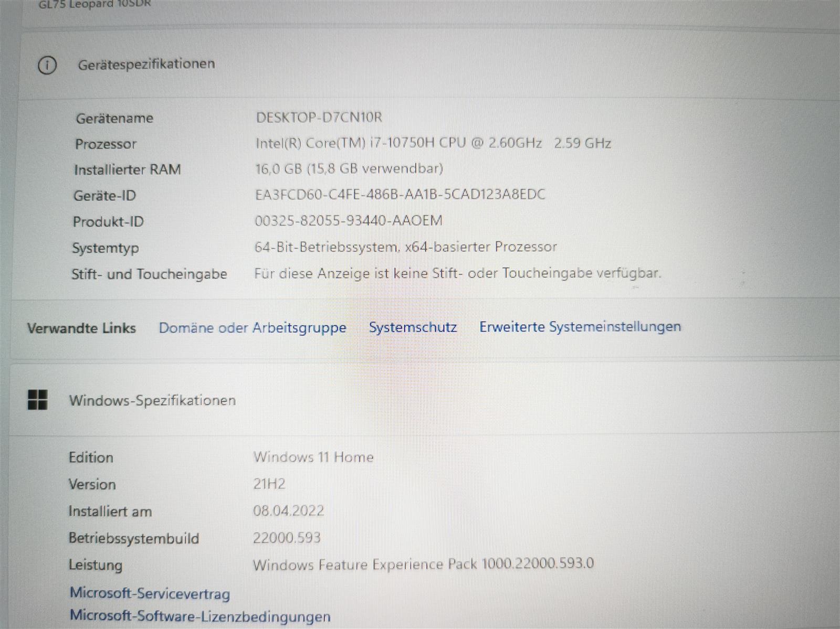Viewport: 840px width, 629px height.
Task: Click the 16,0 GB installed RAM value
Action: 349,168
